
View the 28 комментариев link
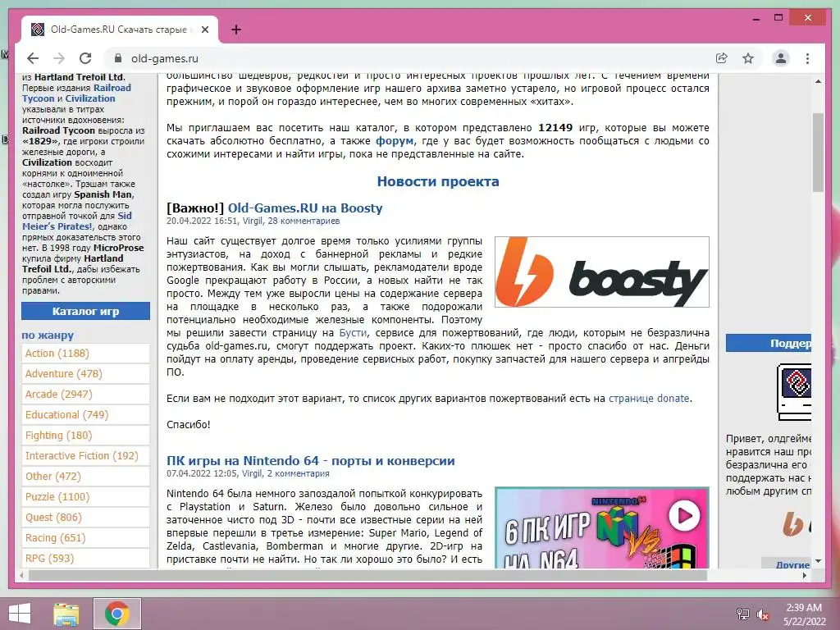pos(304,221)
